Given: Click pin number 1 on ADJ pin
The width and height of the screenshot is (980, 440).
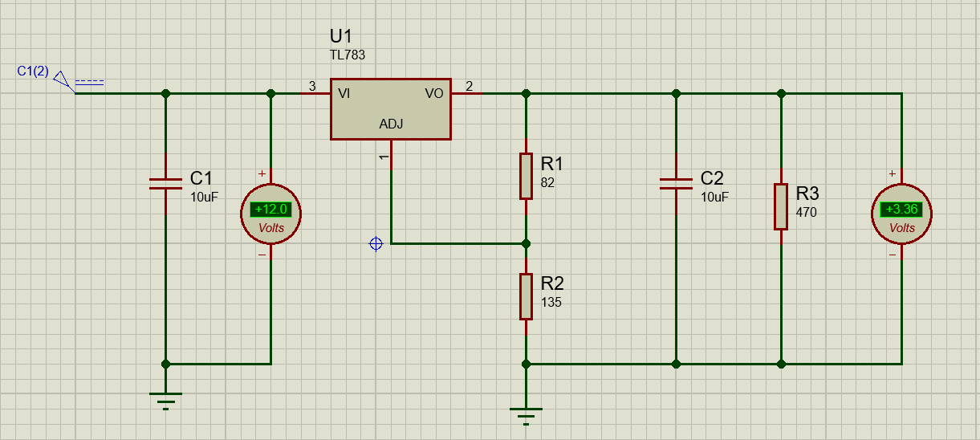Looking at the screenshot, I should (x=384, y=156).
